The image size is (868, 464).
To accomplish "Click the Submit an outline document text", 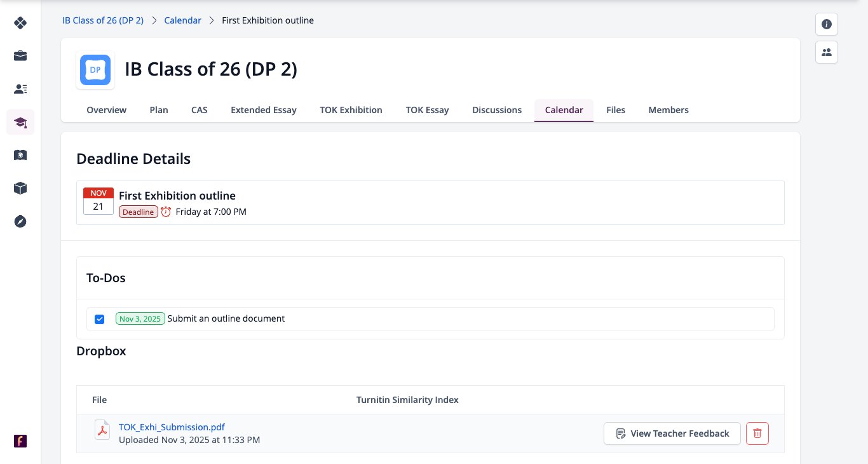I will point(226,318).
